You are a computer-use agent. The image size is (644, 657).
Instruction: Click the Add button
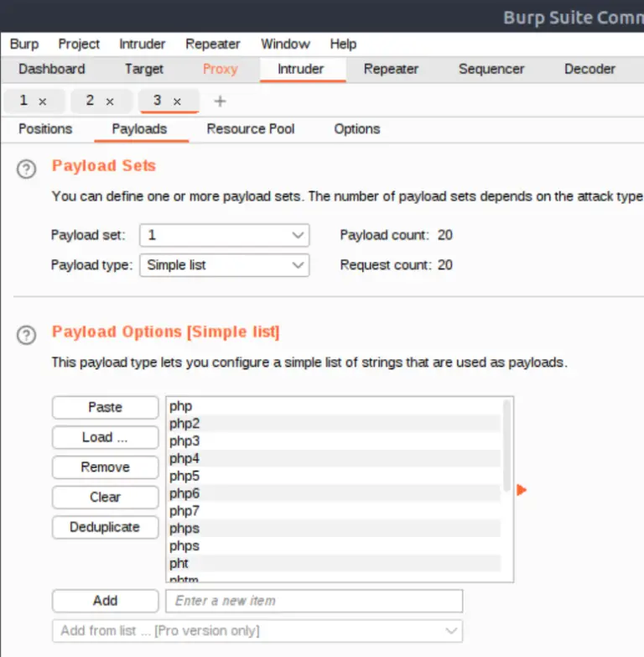click(x=105, y=601)
